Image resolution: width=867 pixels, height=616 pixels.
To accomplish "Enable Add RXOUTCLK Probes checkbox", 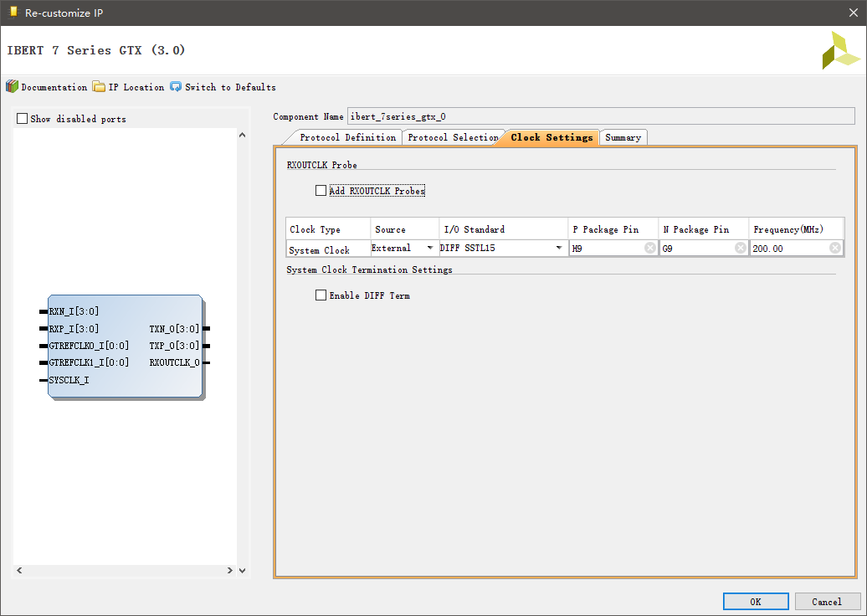I will click(x=321, y=190).
